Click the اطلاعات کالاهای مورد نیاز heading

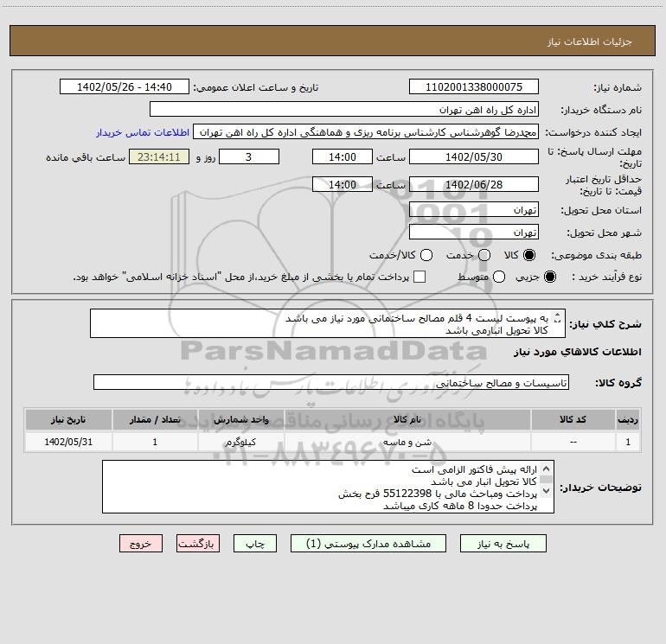[578, 352]
